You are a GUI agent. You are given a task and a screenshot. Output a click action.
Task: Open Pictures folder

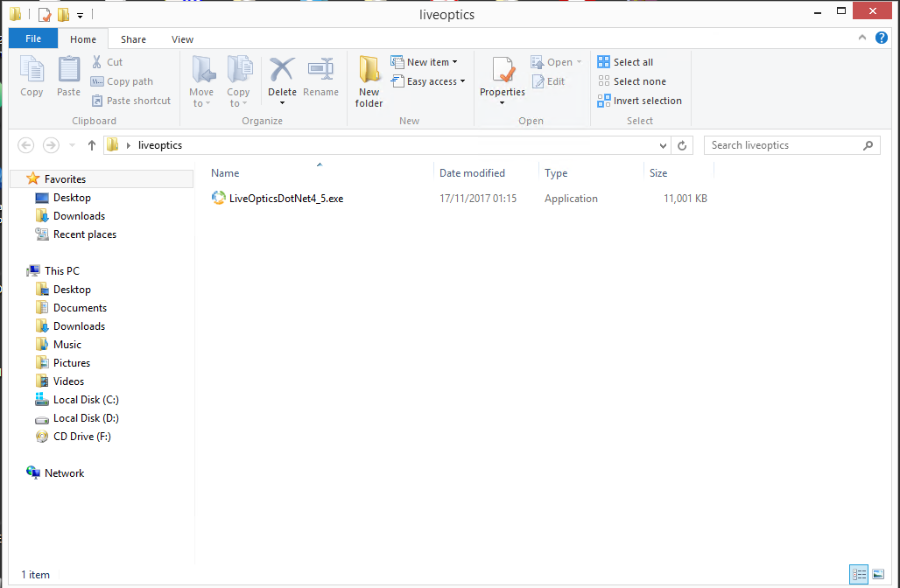pos(71,362)
